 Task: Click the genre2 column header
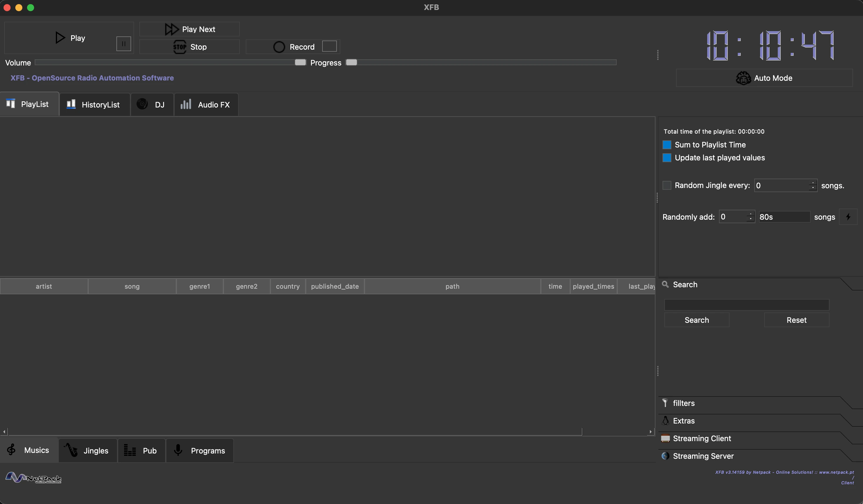247,286
